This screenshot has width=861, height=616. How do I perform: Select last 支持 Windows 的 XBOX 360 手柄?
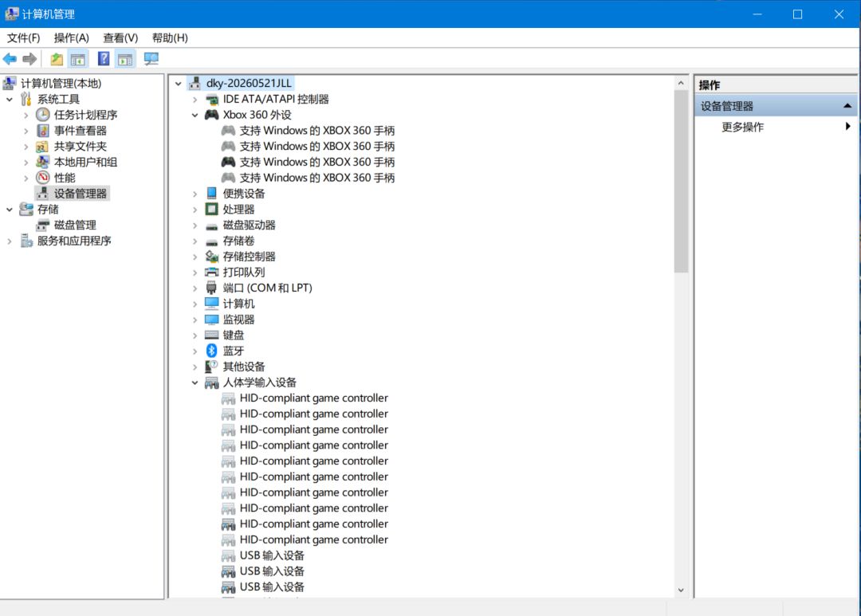point(316,178)
